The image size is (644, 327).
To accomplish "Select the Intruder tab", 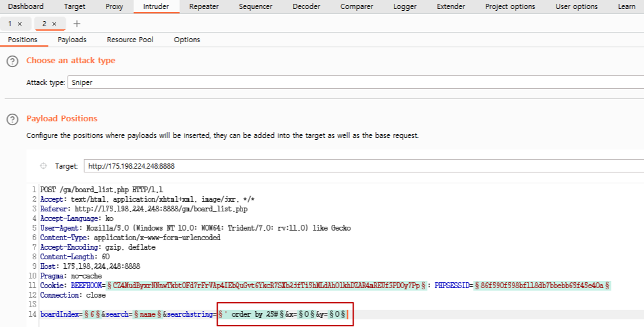I will tap(156, 6).
